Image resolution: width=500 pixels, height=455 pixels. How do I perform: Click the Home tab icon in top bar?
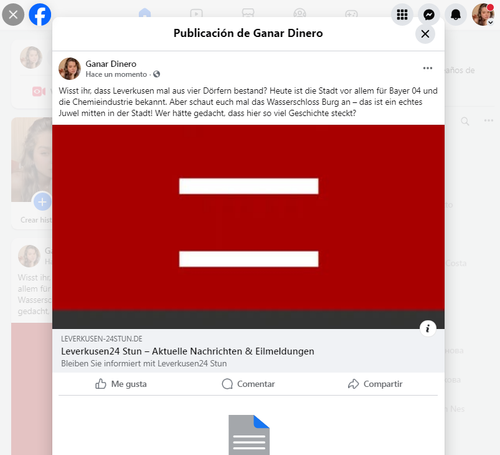(145, 13)
